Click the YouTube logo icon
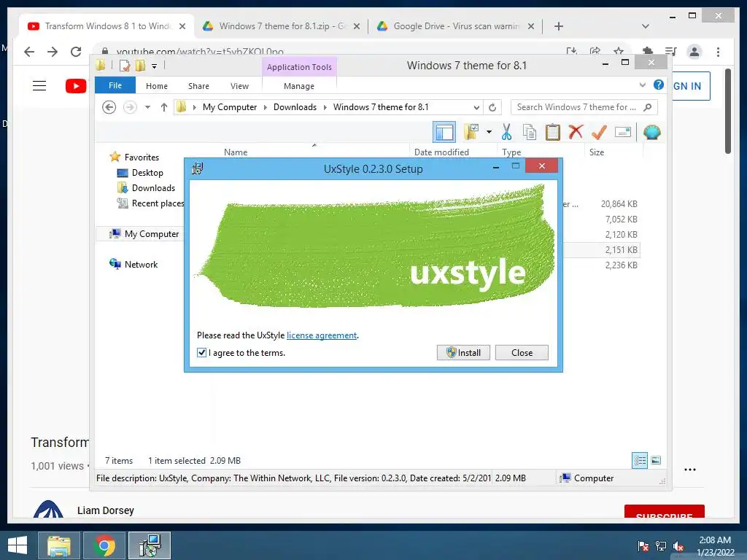Image resolution: width=747 pixels, height=560 pixels. (76, 86)
